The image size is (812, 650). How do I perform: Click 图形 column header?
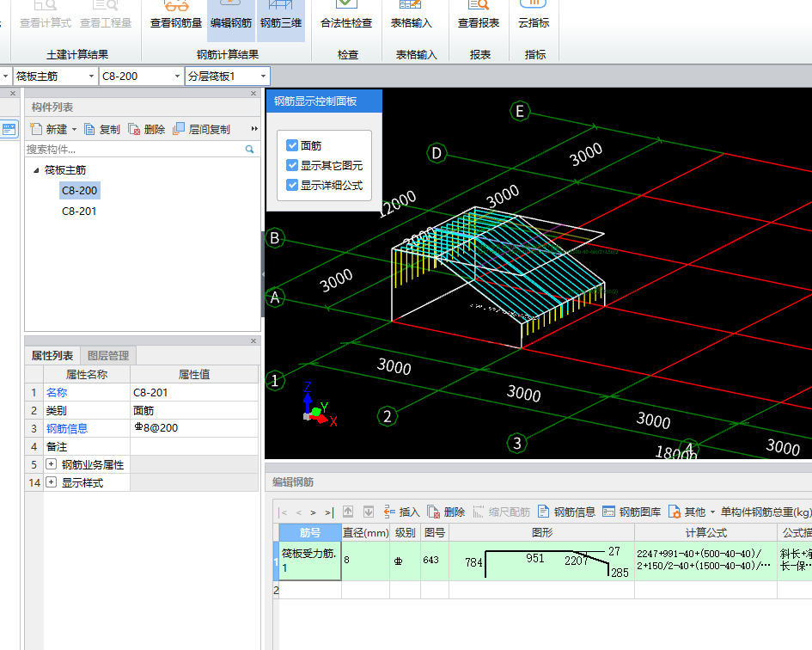click(x=541, y=532)
